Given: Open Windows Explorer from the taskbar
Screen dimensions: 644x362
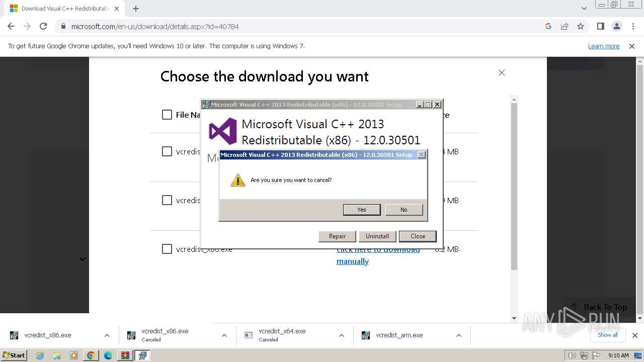Looking at the screenshot, I should (x=57, y=355).
